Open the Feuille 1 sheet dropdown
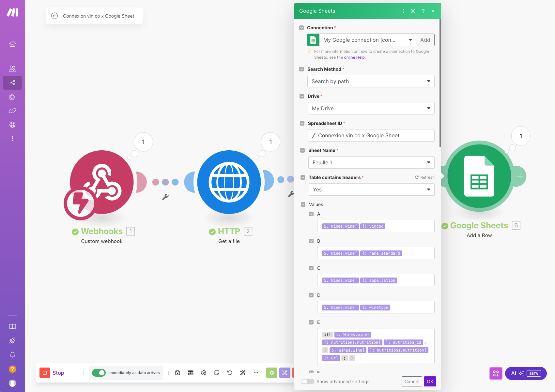The image size is (555, 392). pos(371,162)
